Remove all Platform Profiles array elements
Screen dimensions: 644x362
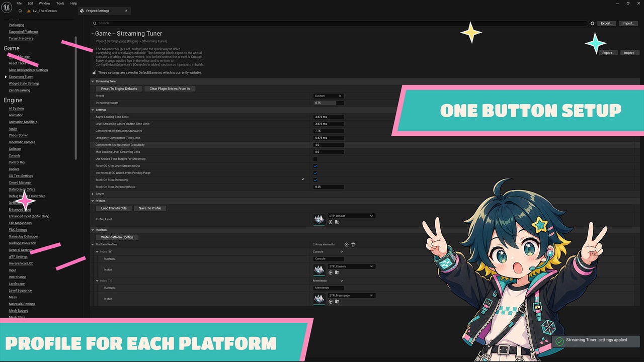[x=353, y=244]
